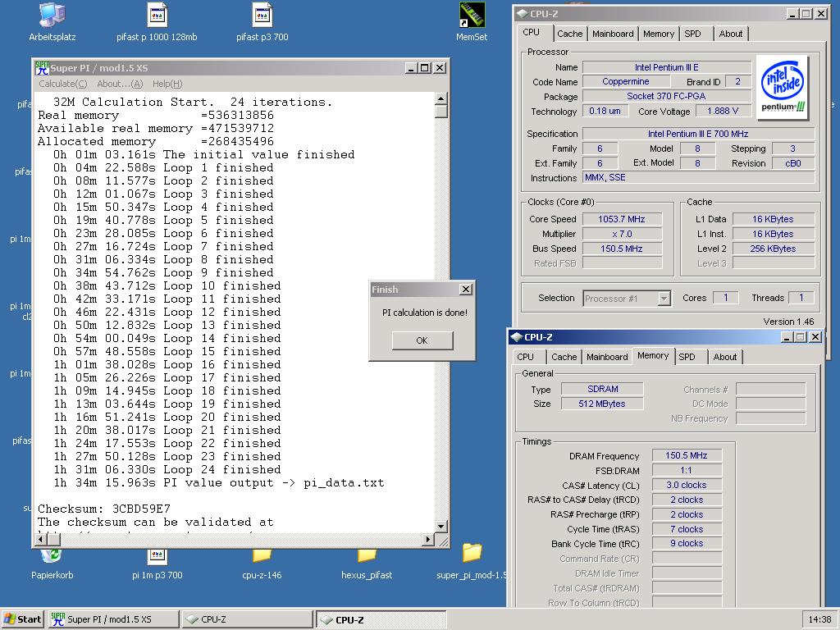Click the Multiplier value x 7.0
Viewport: 840px width, 630px height.
[x=622, y=234]
